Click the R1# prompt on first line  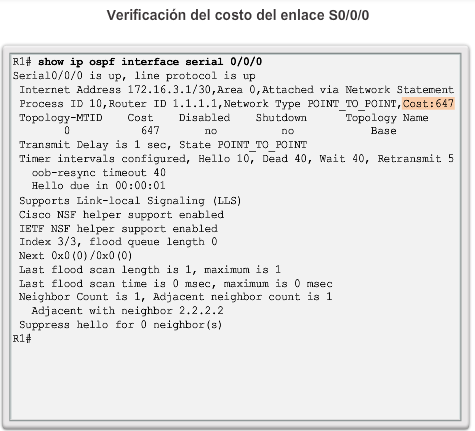point(22,62)
